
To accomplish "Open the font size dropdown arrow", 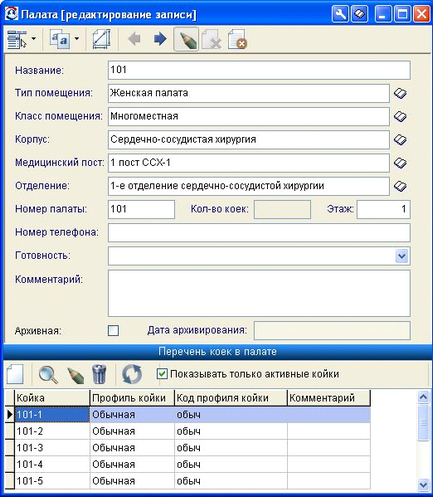I will click(77, 39).
